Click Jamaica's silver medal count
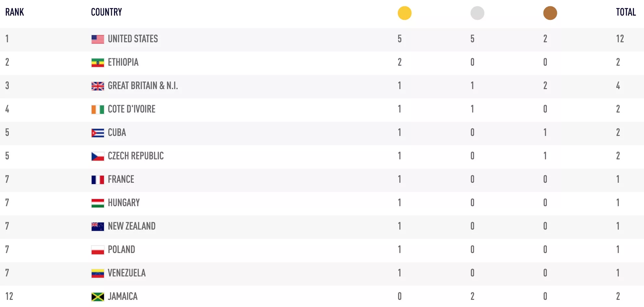This screenshot has height=307, width=644. 472,297
